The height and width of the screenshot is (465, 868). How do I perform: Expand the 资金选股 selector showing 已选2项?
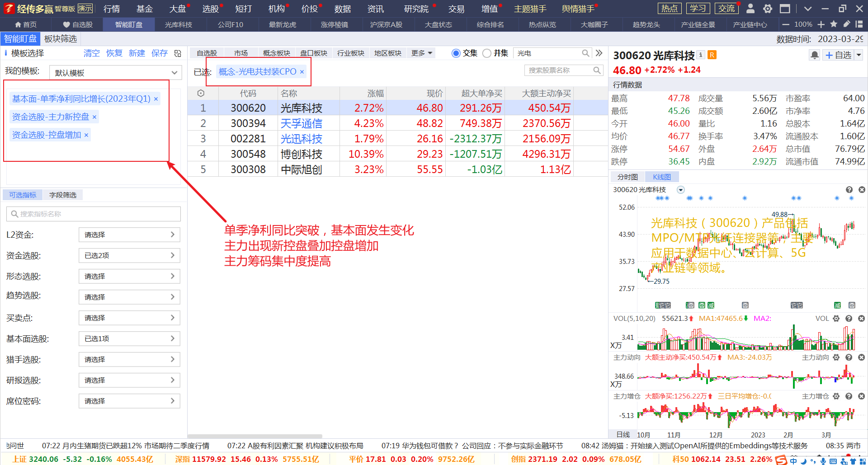point(129,255)
